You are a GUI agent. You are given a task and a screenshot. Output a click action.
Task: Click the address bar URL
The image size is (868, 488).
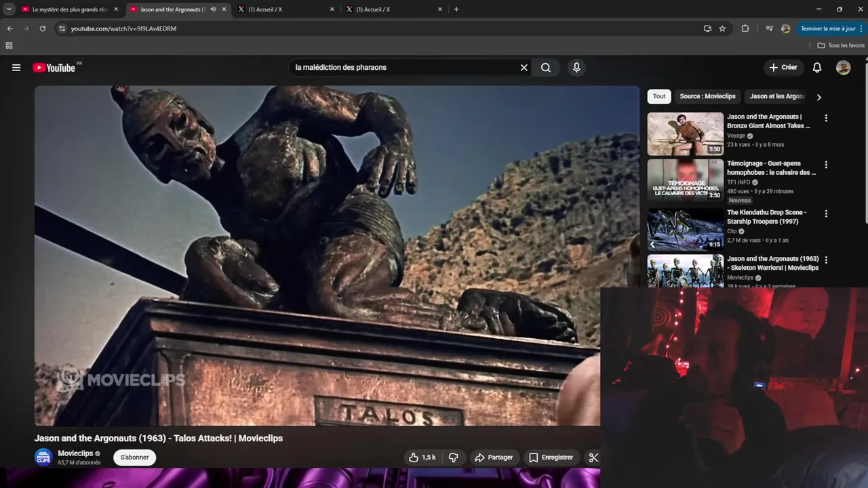[x=123, y=28]
